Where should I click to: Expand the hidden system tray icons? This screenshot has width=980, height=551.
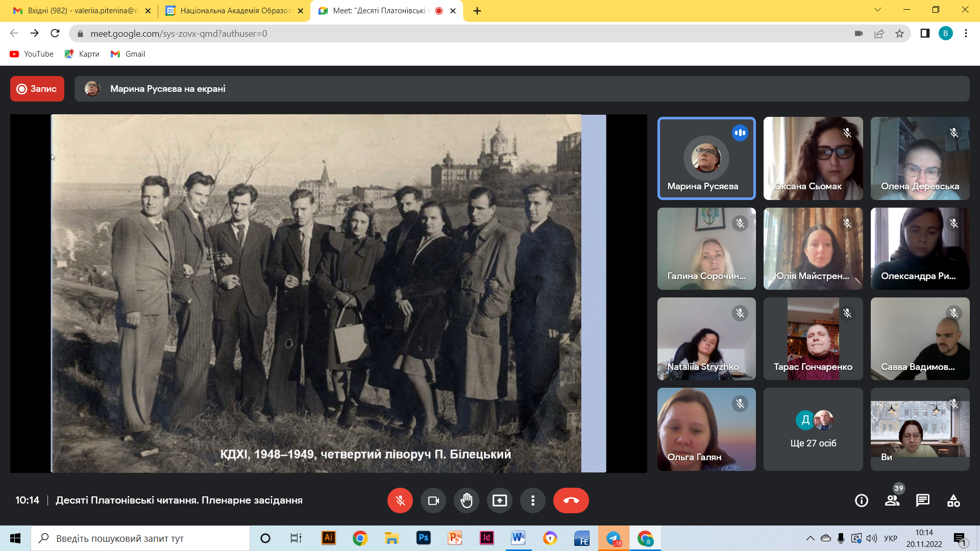point(810,538)
